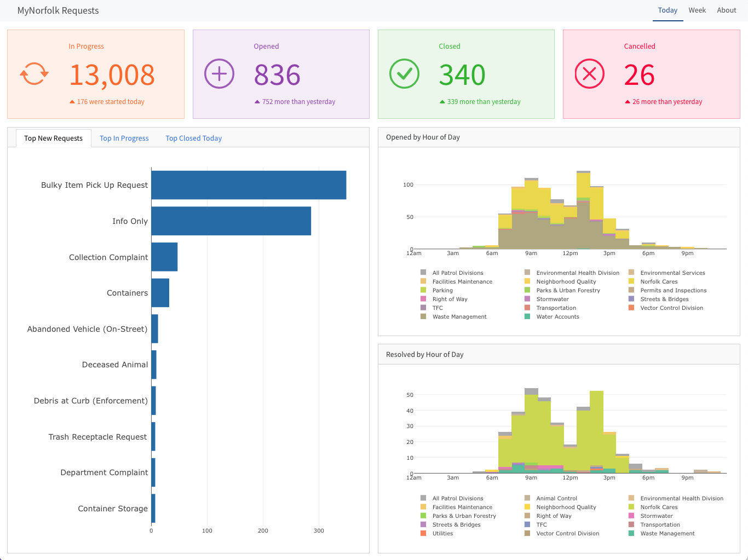Click the Cancelled red X circle icon
Viewport: 748px width, 560px height.
click(589, 74)
